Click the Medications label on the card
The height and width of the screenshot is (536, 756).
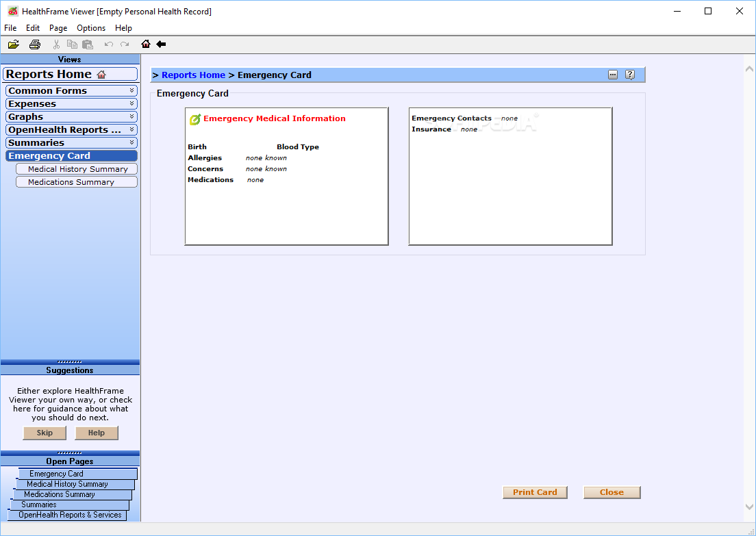tap(210, 180)
